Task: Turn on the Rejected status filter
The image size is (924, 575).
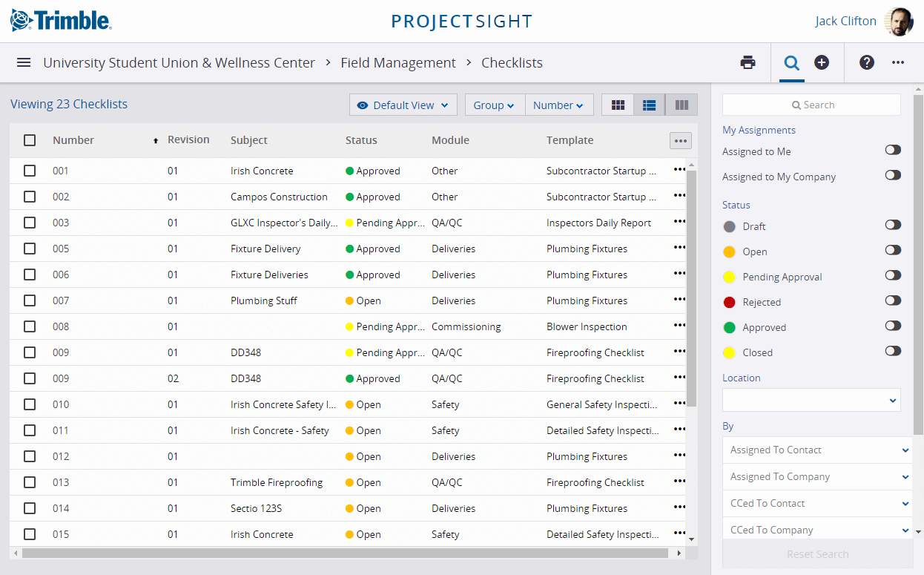Action: coord(893,300)
